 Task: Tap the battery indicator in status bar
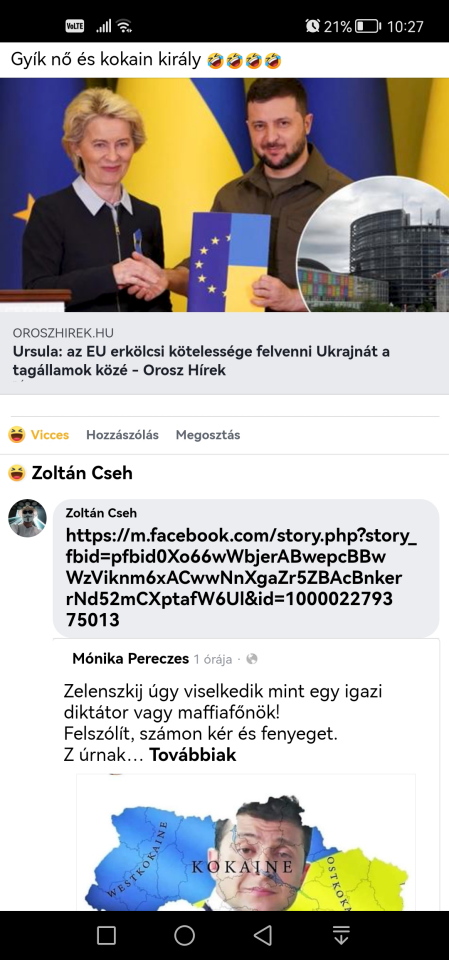click(x=368, y=26)
